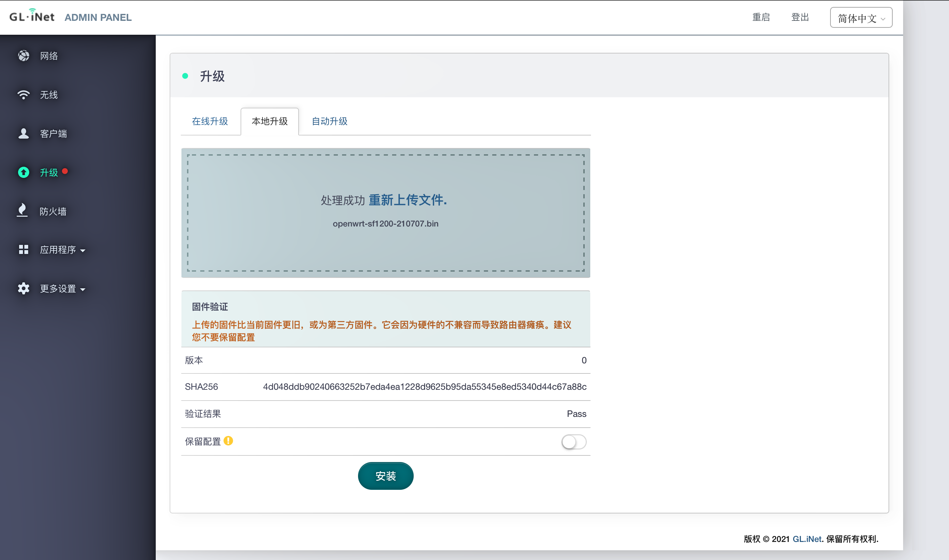The height and width of the screenshot is (560, 949).
Task: Click the person icon for 客户端
Action: pos(23,134)
